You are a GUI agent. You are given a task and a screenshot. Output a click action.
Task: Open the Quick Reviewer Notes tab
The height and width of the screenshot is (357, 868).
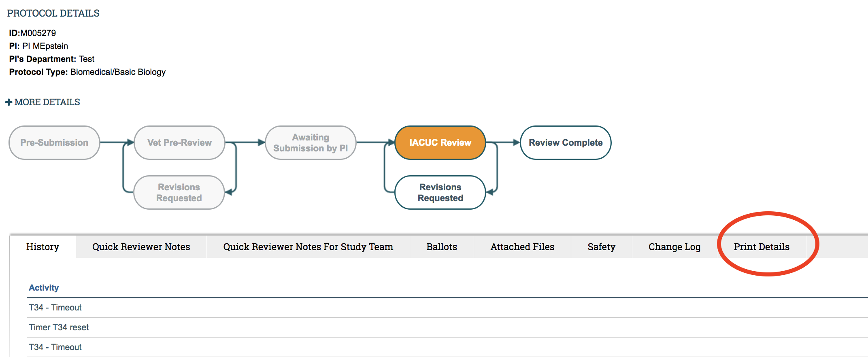point(141,247)
